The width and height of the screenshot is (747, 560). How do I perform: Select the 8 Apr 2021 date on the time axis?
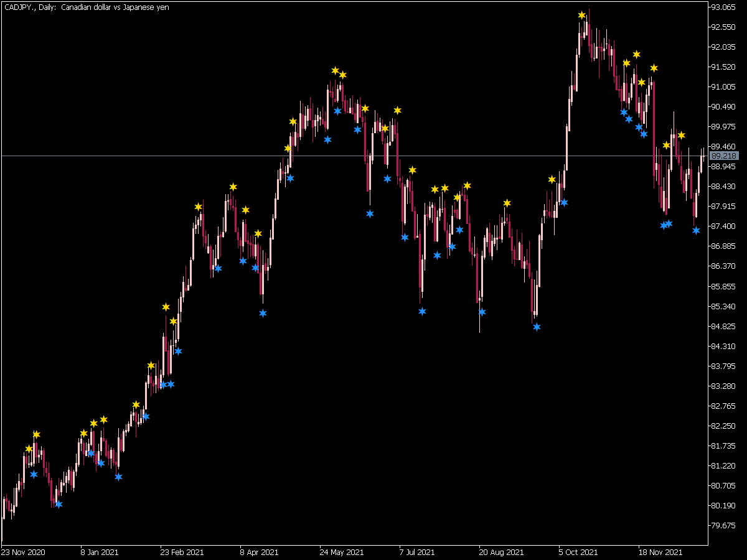(260, 552)
